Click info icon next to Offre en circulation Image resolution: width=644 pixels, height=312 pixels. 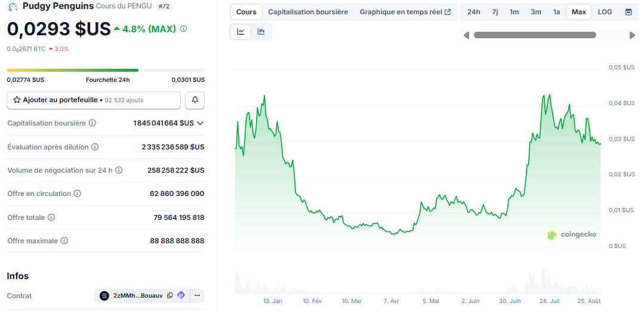[x=77, y=194]
